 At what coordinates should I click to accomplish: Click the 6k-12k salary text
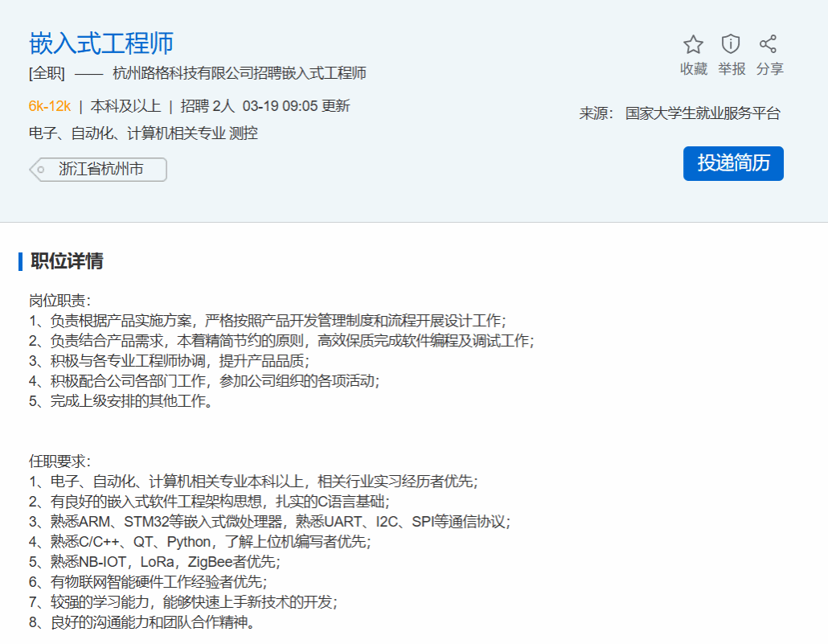(x=50, y=106)
